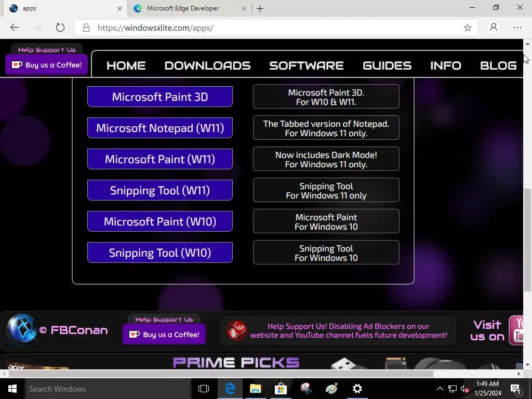Open File Explorer from the taskbar

[x=256, y=389]
